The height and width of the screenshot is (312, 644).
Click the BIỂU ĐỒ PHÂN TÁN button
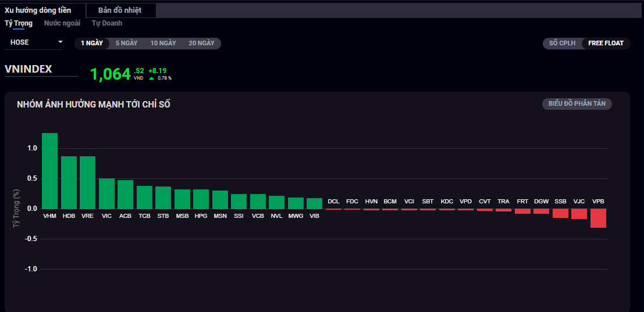click(577, 103)
